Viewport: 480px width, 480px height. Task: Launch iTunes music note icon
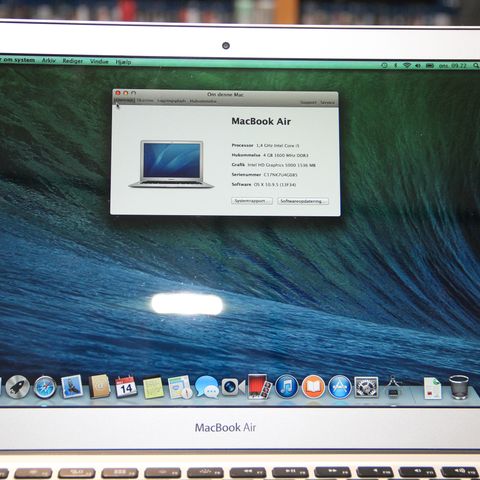(286, 387)
